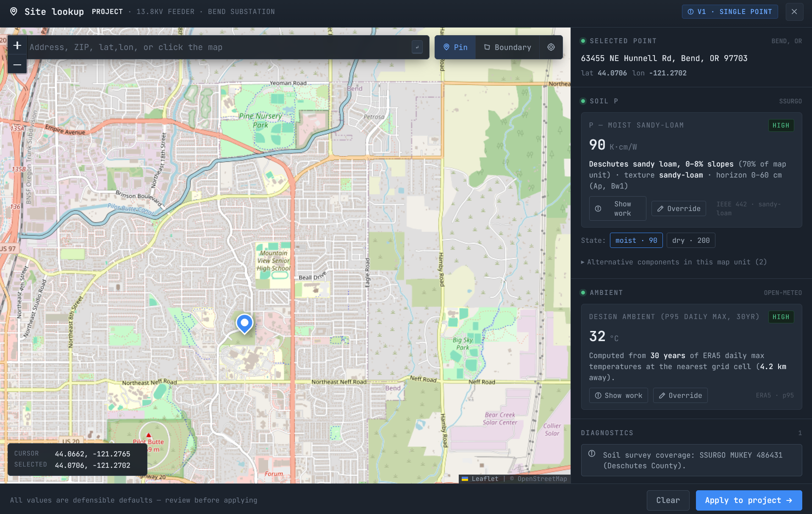Switch to Pin selection mode
This screenshot has height=514, width=812.
pyautogui.click(x=455, y=47)
